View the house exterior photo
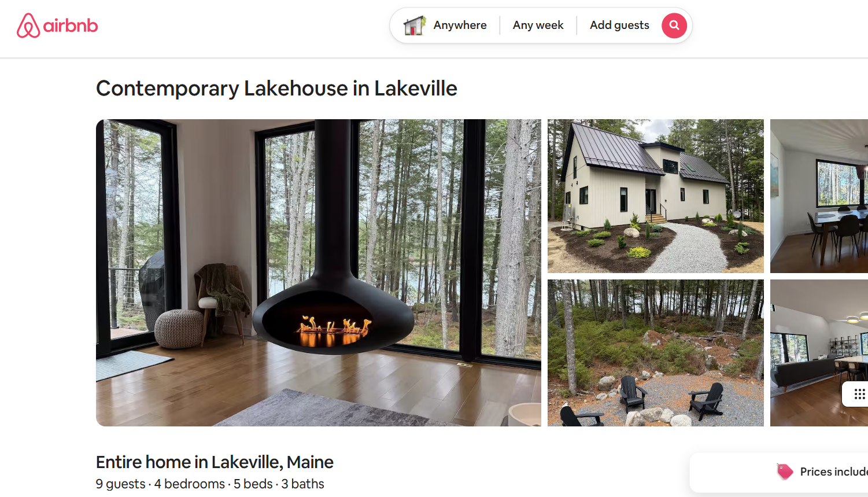Screen dimensions: 868x497 click(x=656, y=196)
